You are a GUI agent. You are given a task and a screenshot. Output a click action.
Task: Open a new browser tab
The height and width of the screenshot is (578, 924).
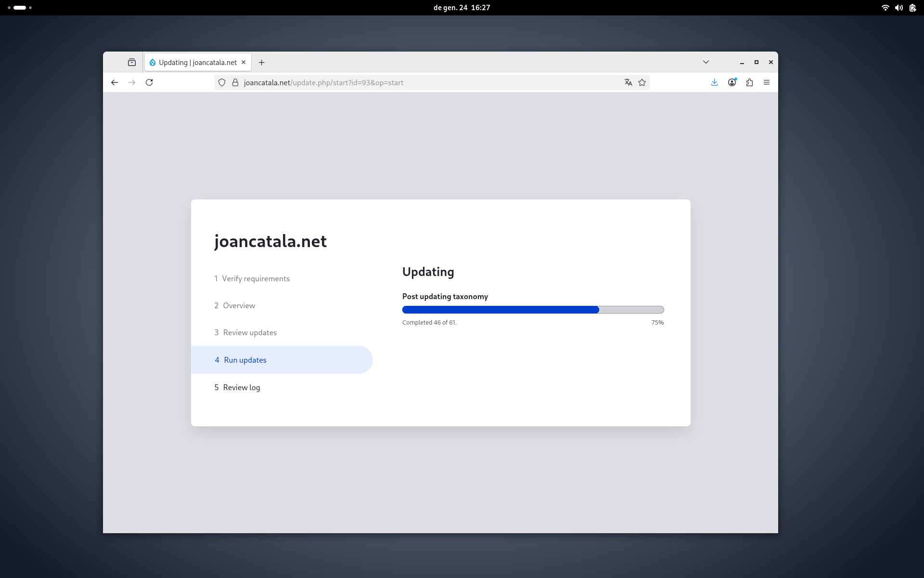coord(261,62)
